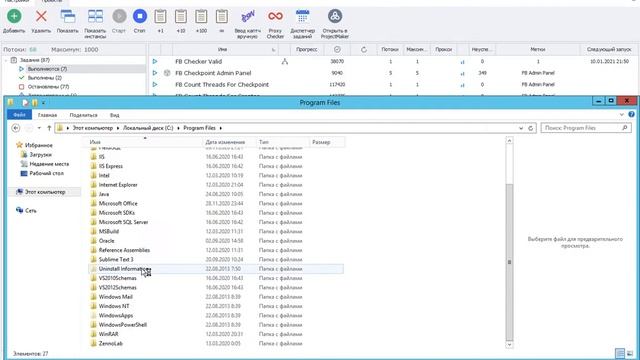Screen dimensions: 640x360
Task: Select Рабочий стол in navigation pane
Action: tap(46, 173)
